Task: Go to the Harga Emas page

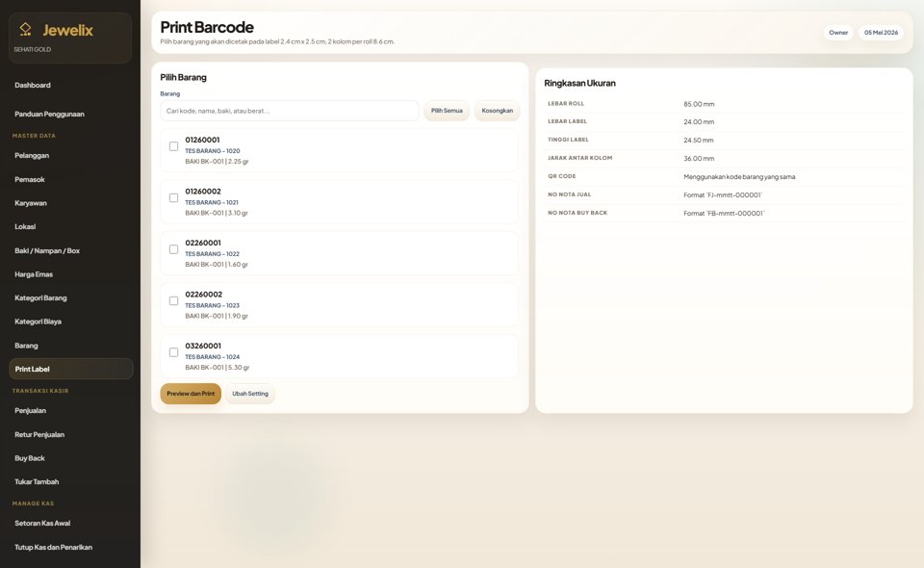Action: pyautogui.click(x=70, y=274)
